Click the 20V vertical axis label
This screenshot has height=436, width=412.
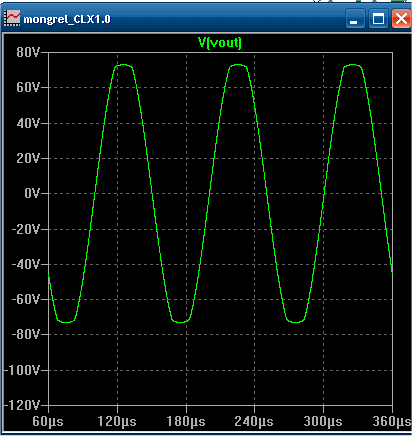28,158
